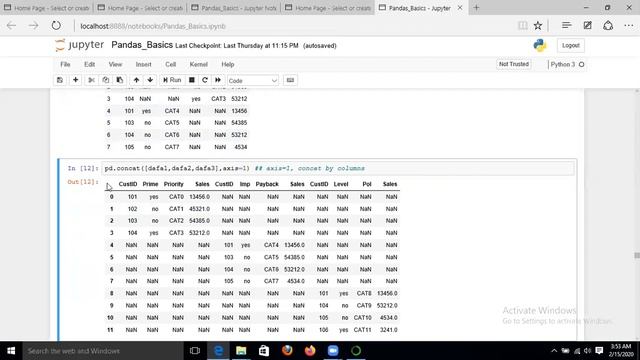The image size is (640, 360).
Task: Open reading view book icon
Action: click(522, 26)
